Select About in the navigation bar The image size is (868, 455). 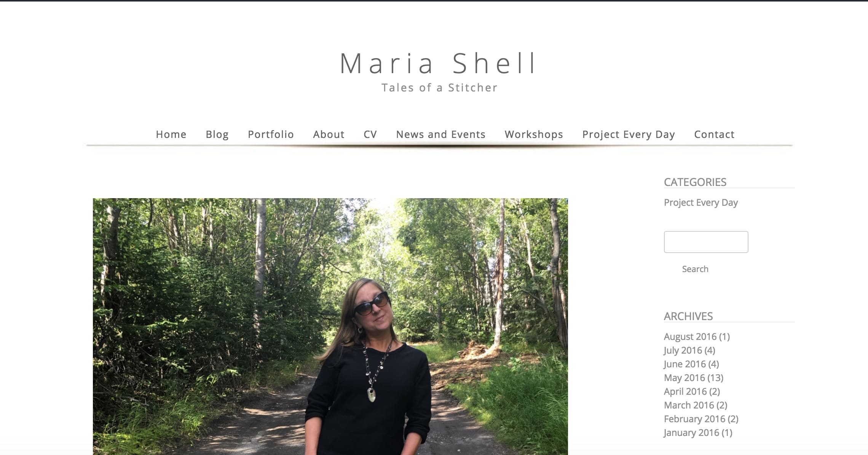tap(329, 134)
